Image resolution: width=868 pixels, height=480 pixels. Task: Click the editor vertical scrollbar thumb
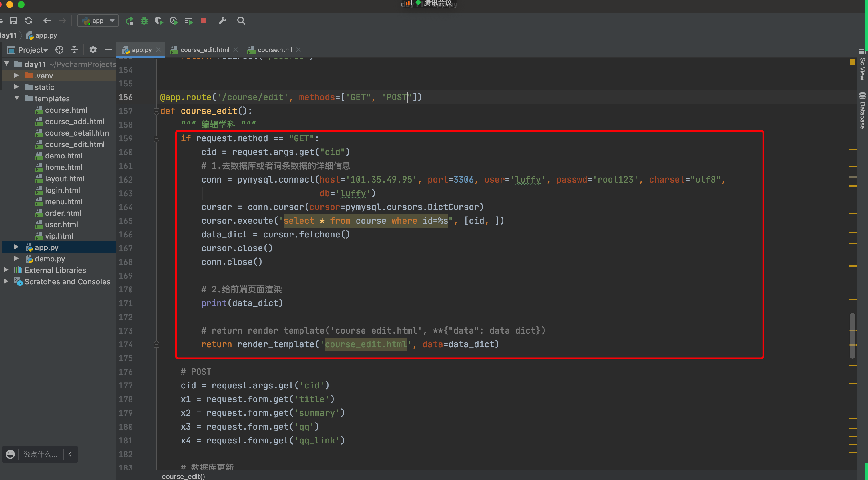tap(853, 335)
